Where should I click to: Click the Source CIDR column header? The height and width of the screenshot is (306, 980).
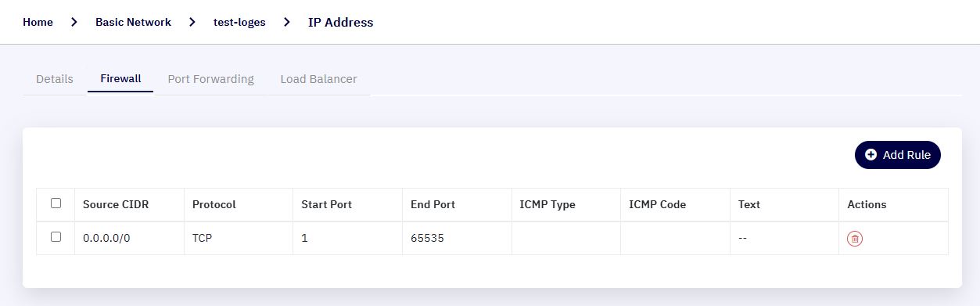[x=116, y=204]
